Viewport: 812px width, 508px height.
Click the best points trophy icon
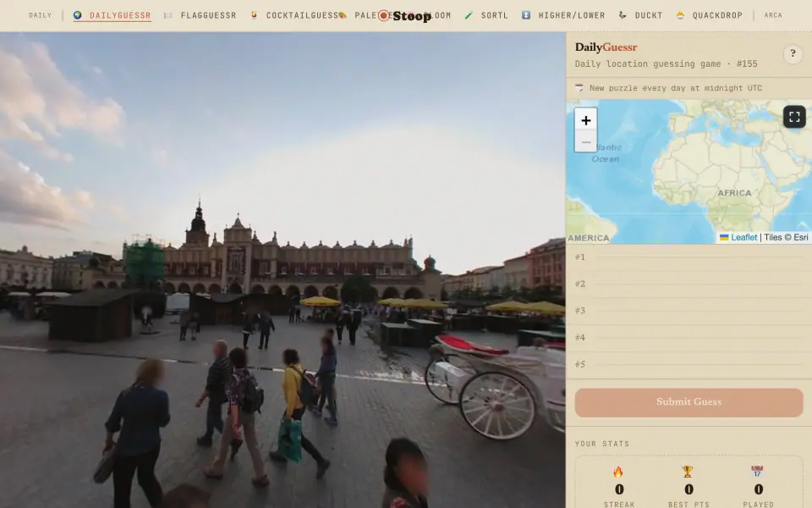(x=688, y=472)
